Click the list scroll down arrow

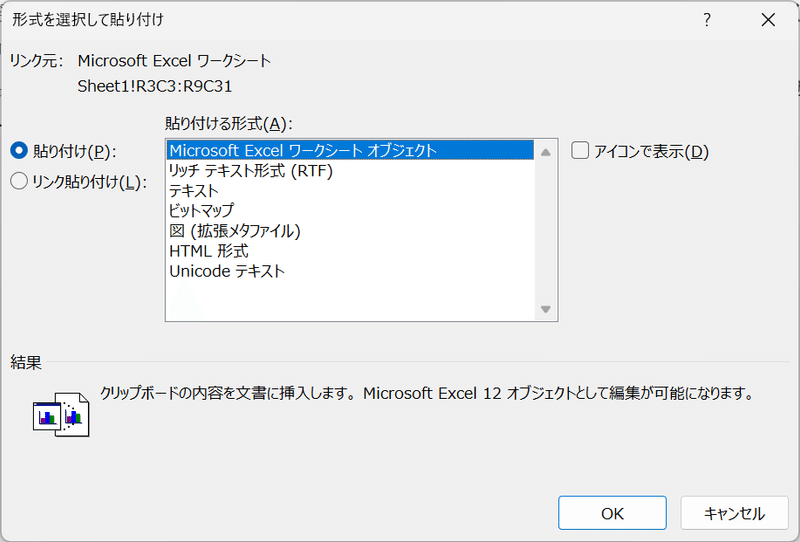pos(545,309)
